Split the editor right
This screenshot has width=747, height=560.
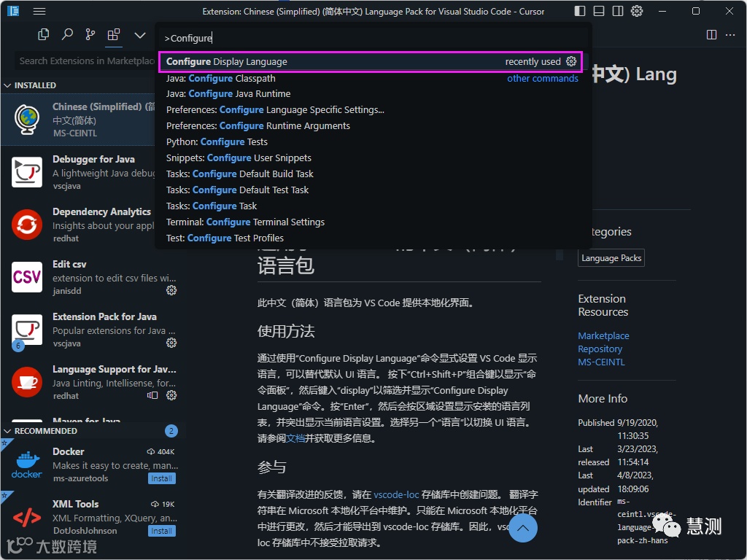(711, 35)
